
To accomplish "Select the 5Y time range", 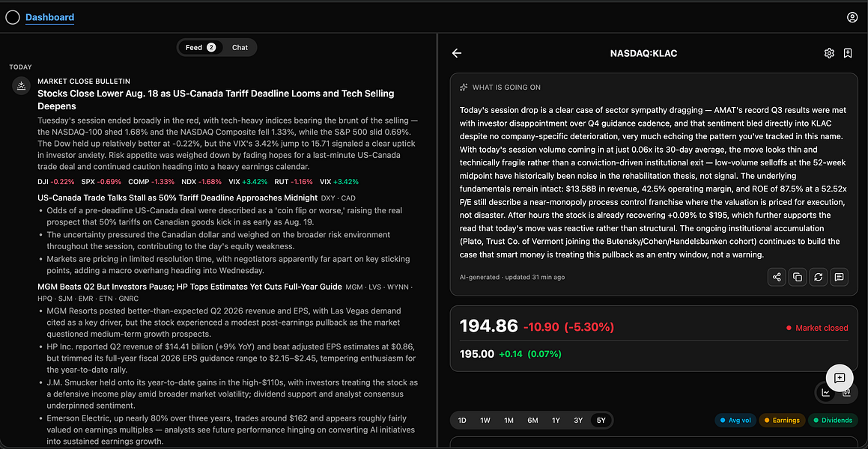I will point(601,421).
